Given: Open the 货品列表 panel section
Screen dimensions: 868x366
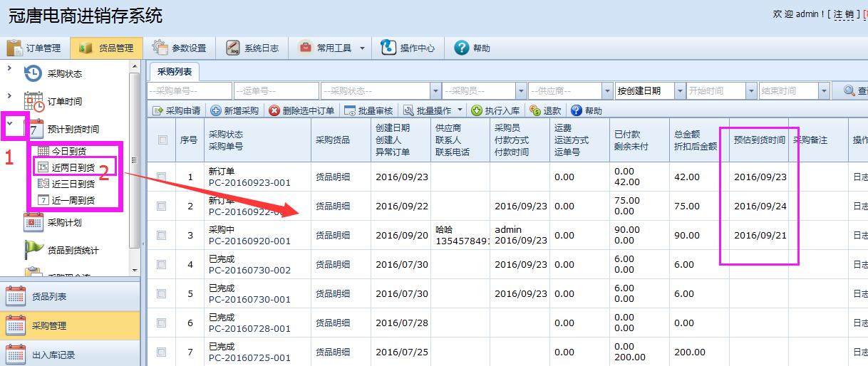Looking at the screenshot, I should click(x=70, y=297).
